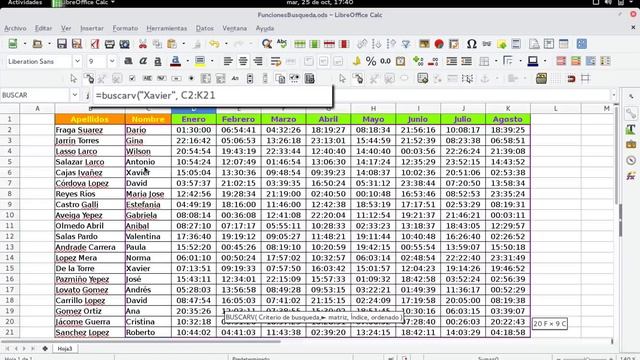Screen dimensions: 640x360
Task: Open the Editar menu
Action: (43, 28)
